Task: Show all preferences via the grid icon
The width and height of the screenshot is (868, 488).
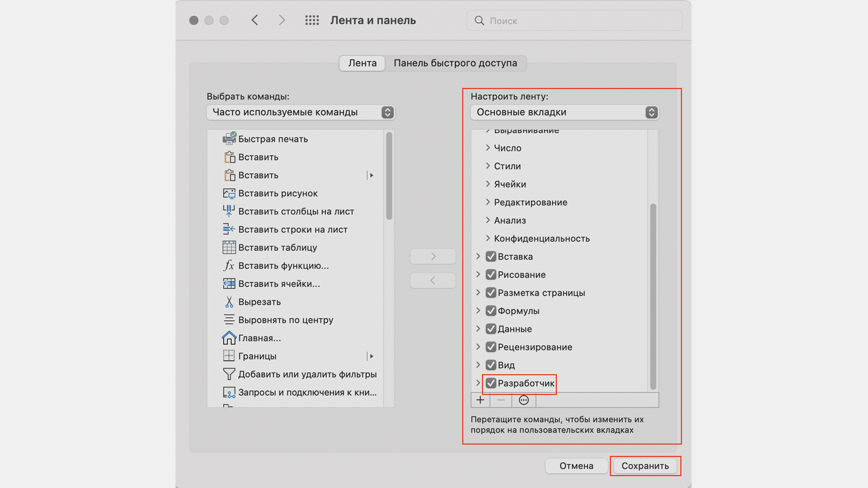Action: click(312, 20)
